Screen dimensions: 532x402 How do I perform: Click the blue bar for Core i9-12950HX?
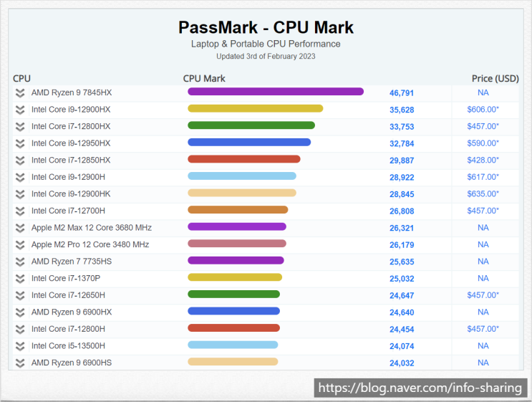tap(249, 143)
